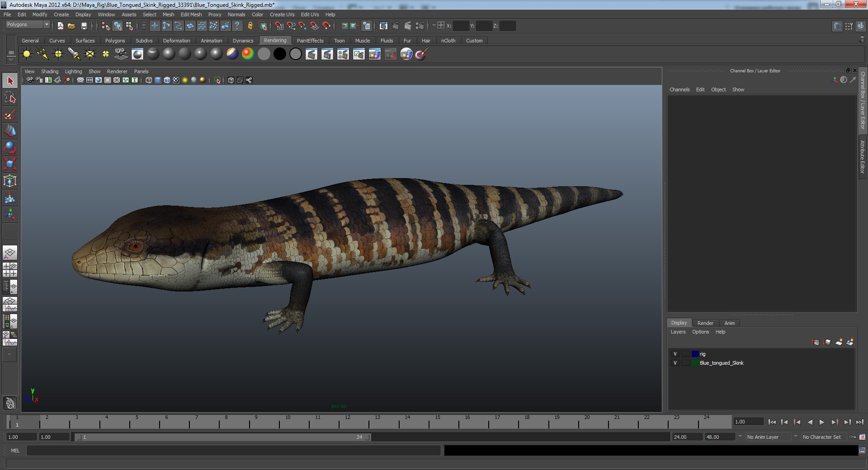
Task: Open the Polygons menu set dropdown
Action: 28,24
